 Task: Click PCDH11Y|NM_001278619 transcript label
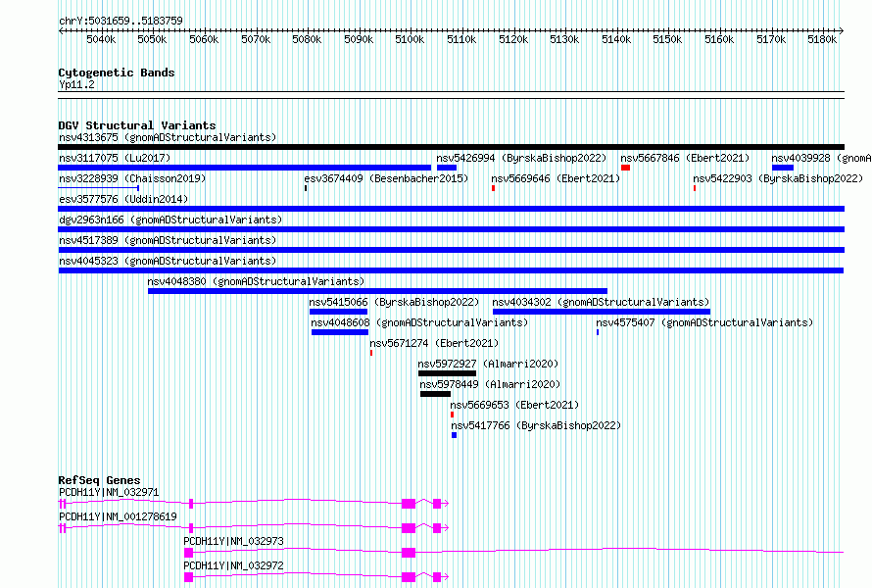118,516
